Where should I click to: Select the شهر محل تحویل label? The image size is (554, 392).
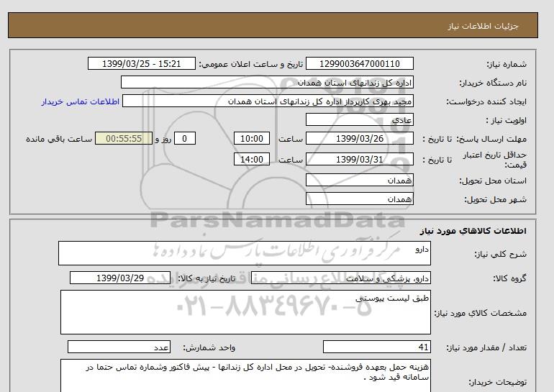click(495, 199)
